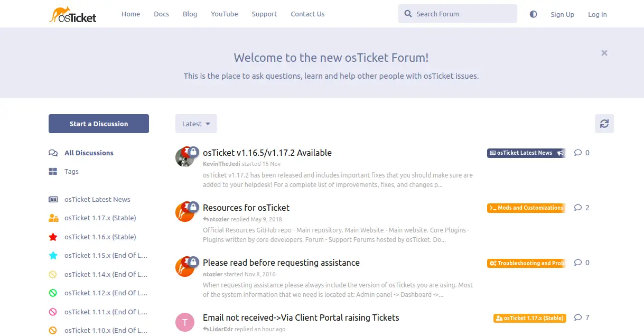This screenshot has width=644, height=336.
Task: Open the Resources for osTicket discussion
Action: pos(246,208)
